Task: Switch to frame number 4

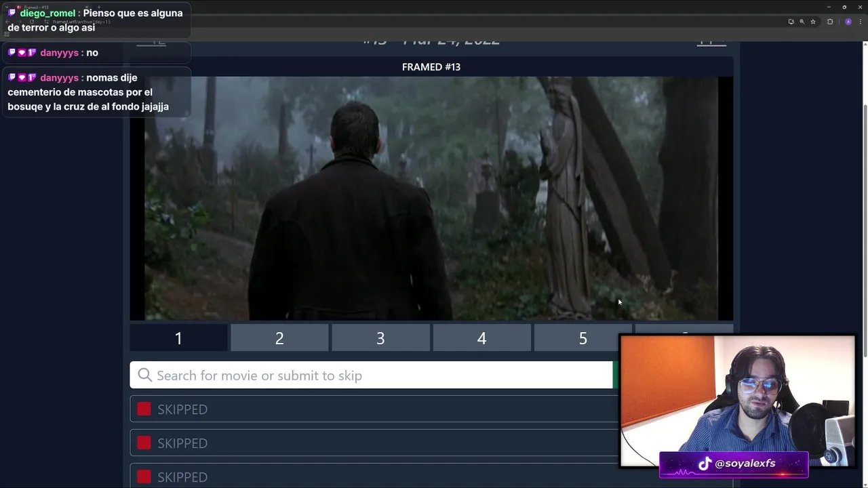Action: pyautogui.click(x=481, y=338)
